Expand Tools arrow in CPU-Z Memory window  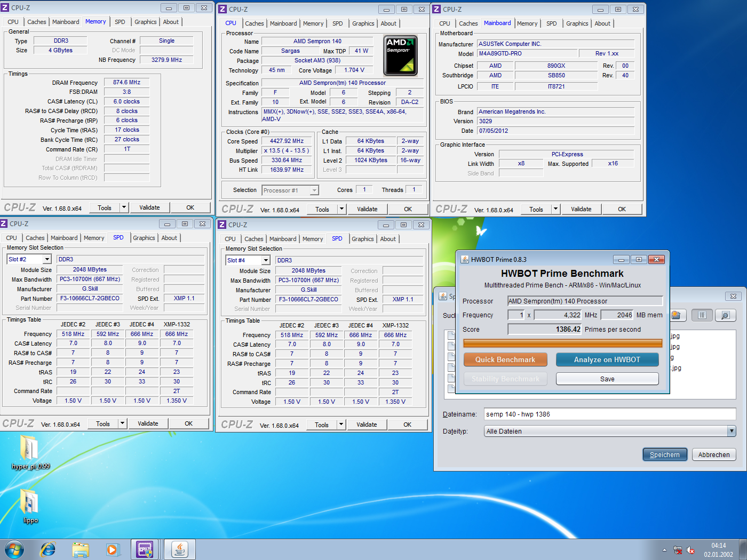[x=124, y=207]
